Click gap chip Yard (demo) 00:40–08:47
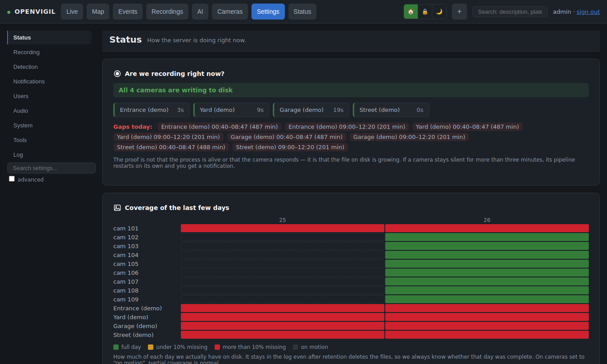607x364 pixels. click(467, 127)
